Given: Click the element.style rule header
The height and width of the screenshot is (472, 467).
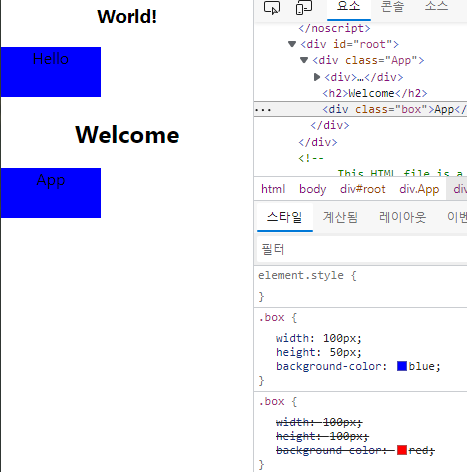Looking at the screenshot, I should (x=307, y=276).
